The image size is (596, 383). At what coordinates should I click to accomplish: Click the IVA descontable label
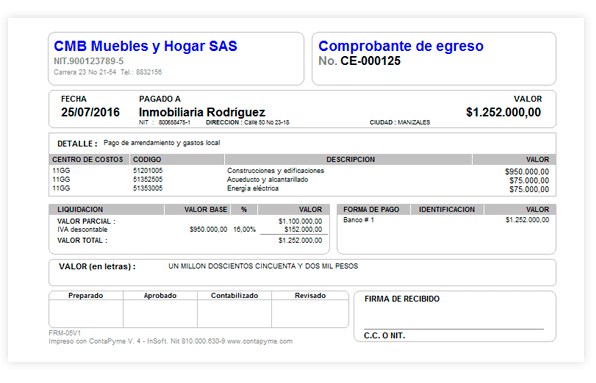click(82, 230)
